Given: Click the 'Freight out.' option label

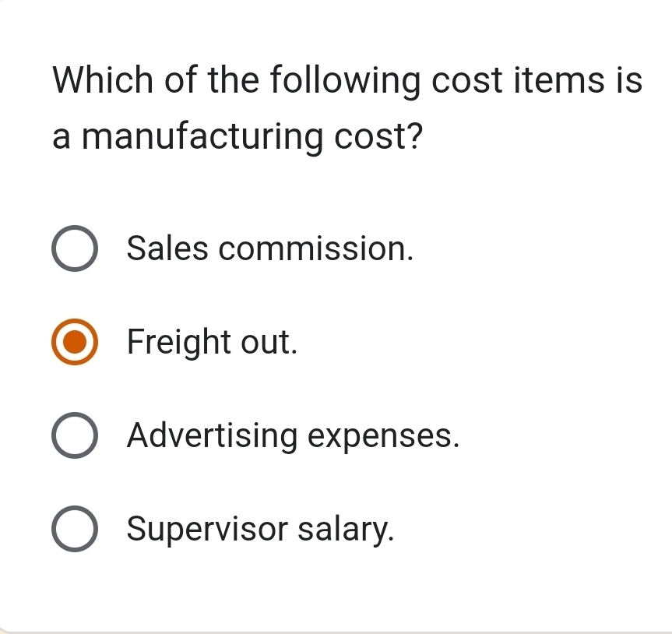Looking at the screenshot, I should coord(213,342).
